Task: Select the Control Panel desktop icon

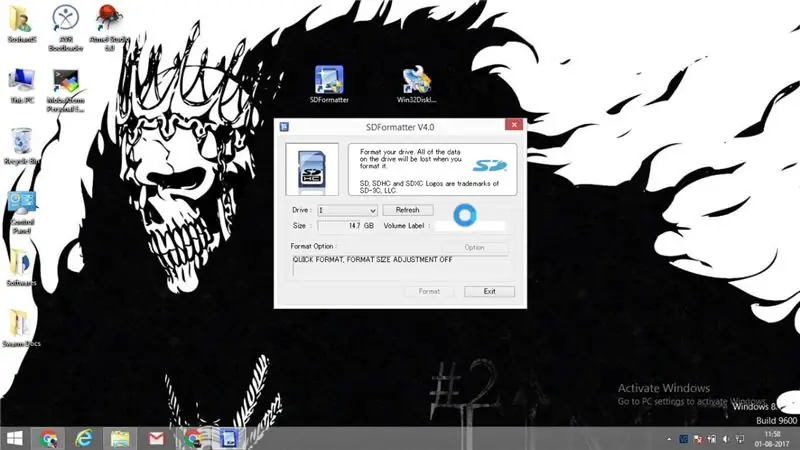Action: (21, 212)
